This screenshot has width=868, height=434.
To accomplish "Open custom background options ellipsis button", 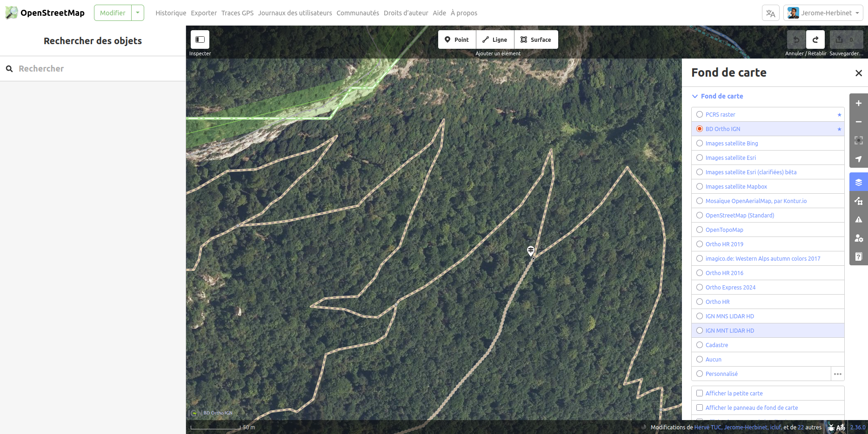I will pyautogui.click(x=838, y=374).
